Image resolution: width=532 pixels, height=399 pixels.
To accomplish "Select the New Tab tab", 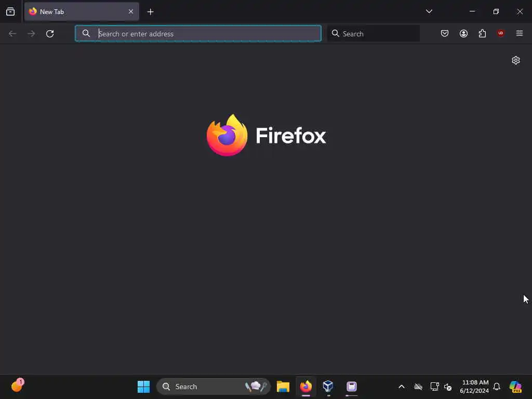I will pos(82,11).
